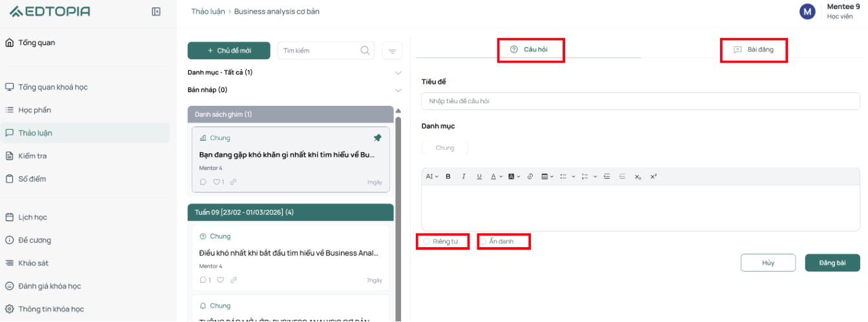Like the pinned post with heart icon
Image resolution: width=868 pixels, height=322 pixels.
click(216, 182)
